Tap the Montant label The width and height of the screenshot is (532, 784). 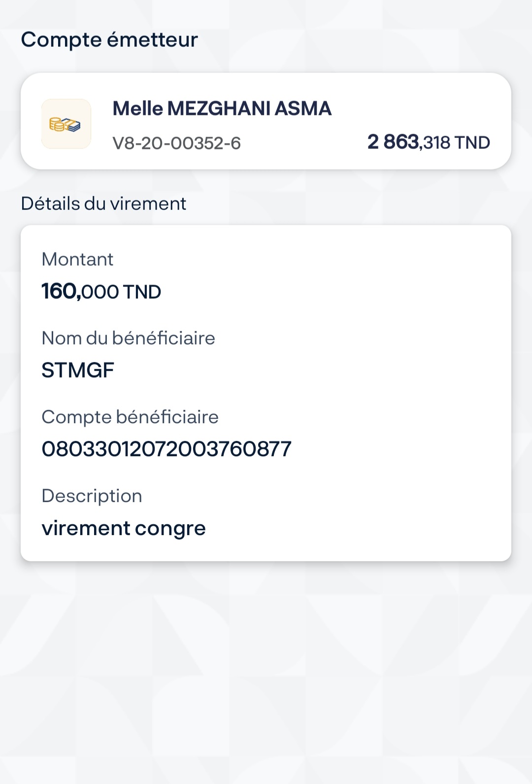(x=77, y=259)
